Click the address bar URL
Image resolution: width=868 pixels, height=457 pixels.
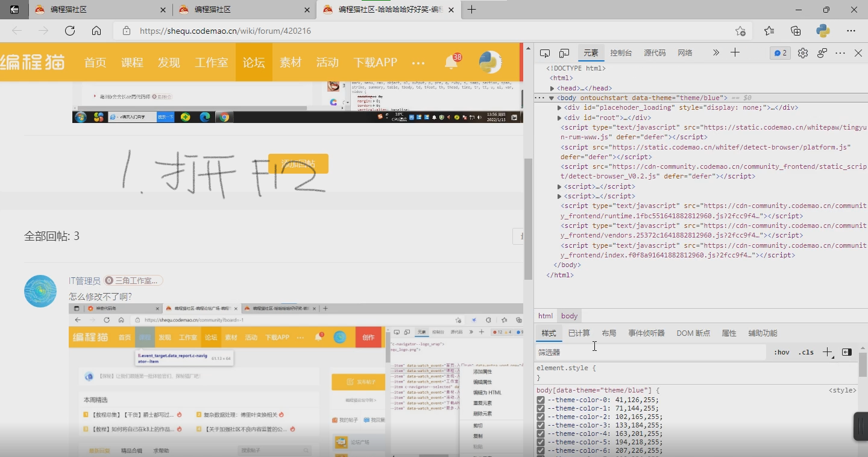tap(225, 31)
